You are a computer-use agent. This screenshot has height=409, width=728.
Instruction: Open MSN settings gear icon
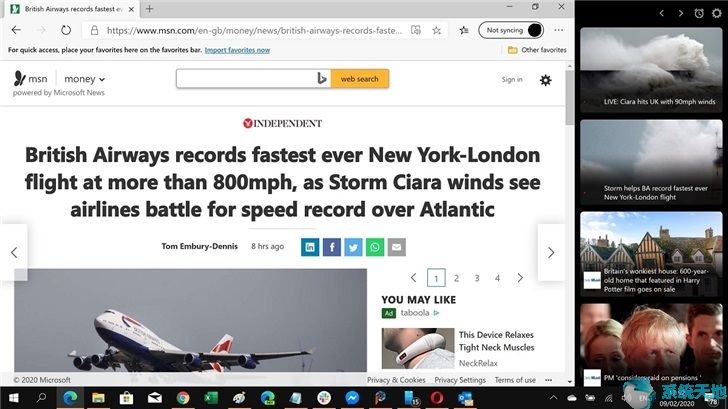pyautogui.click(x=546, y=80)
